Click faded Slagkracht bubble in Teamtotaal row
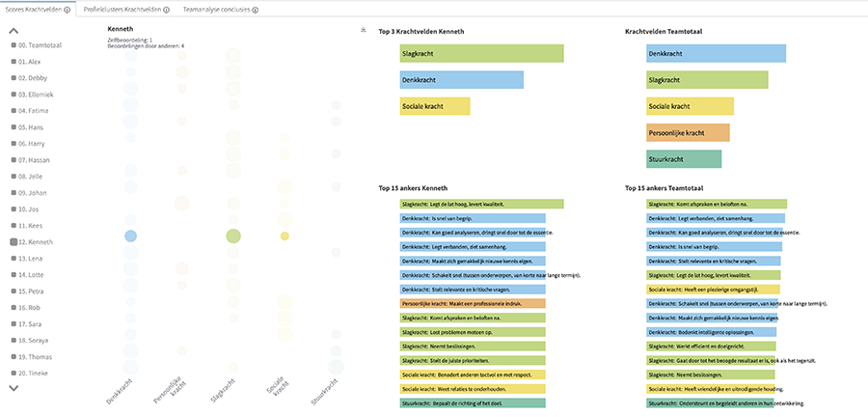The height and width of the screenshot is (417, 868). tap(233, 55)
